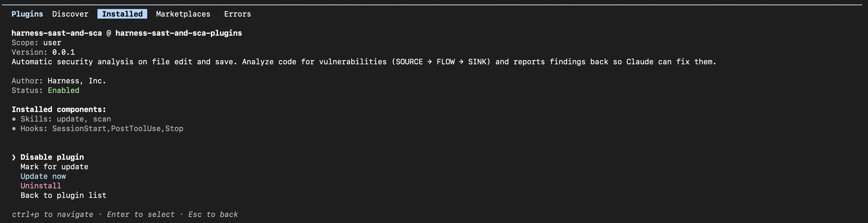
Task: Click the Plugins title label
Action: pyautogui.click(x=27, y=14)
